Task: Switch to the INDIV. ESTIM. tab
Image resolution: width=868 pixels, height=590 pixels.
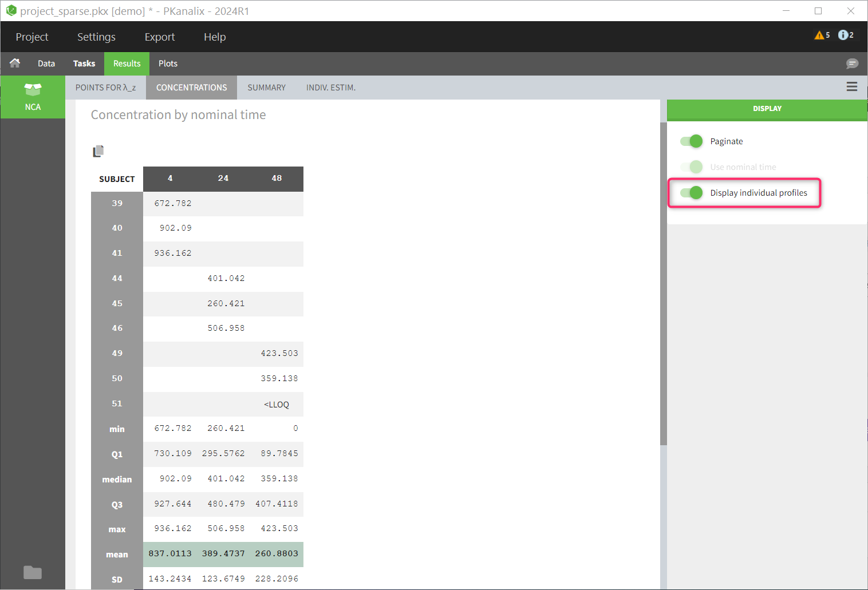Action: coord(331,88)
